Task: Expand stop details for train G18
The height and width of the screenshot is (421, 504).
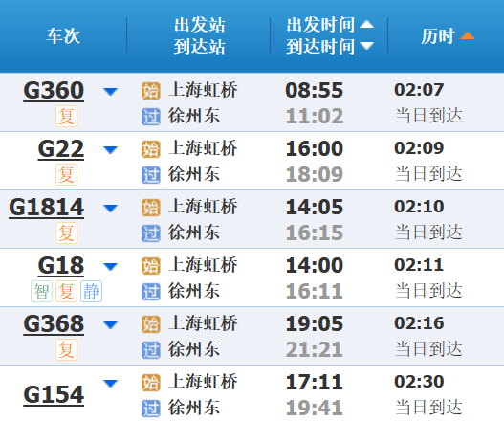Action: click(110, 267)
